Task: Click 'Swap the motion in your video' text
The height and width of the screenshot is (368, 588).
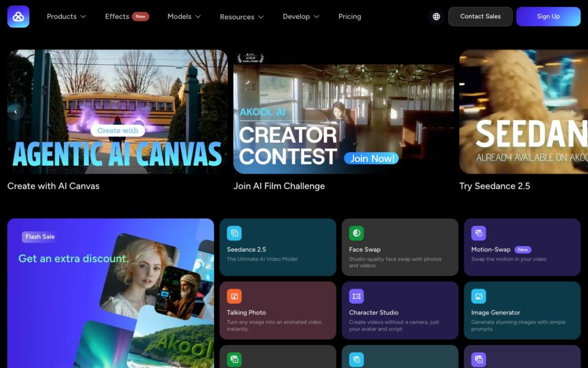Action: (x=509, y=259)
